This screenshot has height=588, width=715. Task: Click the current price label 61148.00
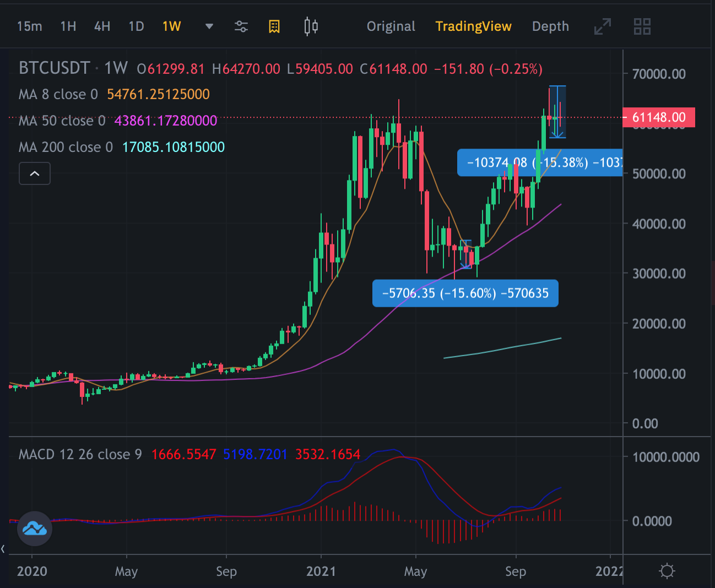tap(659, 117)
